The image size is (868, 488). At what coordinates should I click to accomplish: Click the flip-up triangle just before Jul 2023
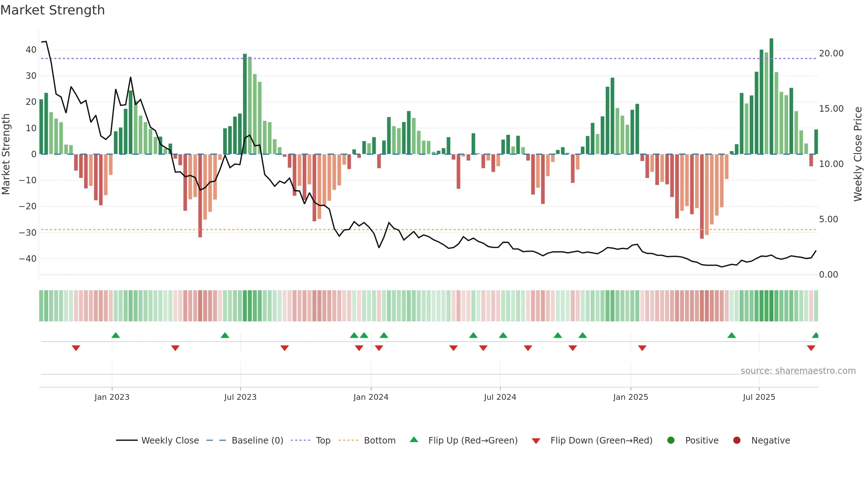point(225,335)
